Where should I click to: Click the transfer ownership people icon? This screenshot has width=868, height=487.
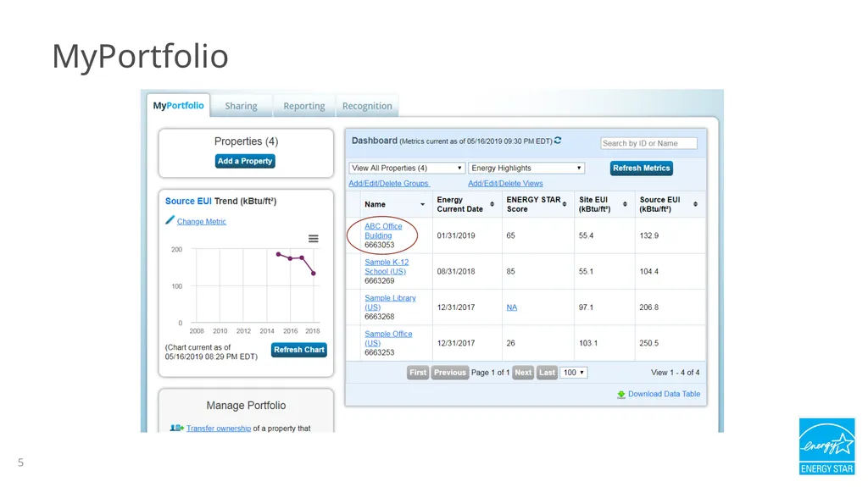[x=176, y=428]
